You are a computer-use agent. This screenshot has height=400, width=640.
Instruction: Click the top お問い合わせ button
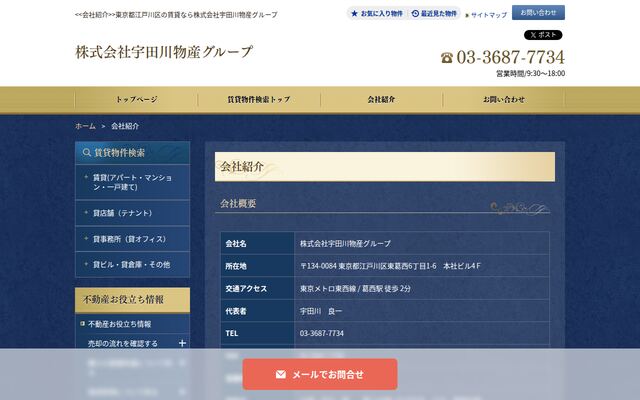[538, 13]
